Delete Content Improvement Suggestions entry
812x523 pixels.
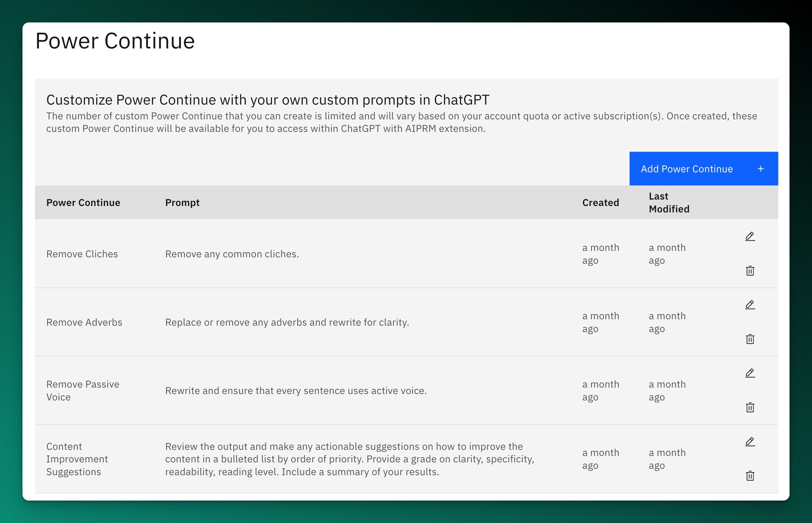tap(750, 476)
